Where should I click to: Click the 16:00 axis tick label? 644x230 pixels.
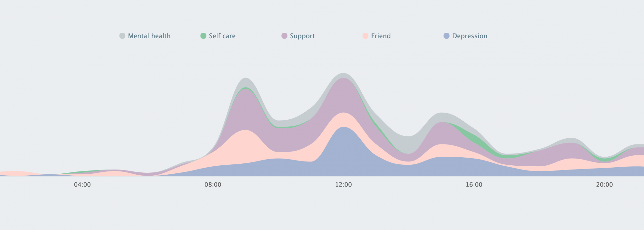[474, 185]
